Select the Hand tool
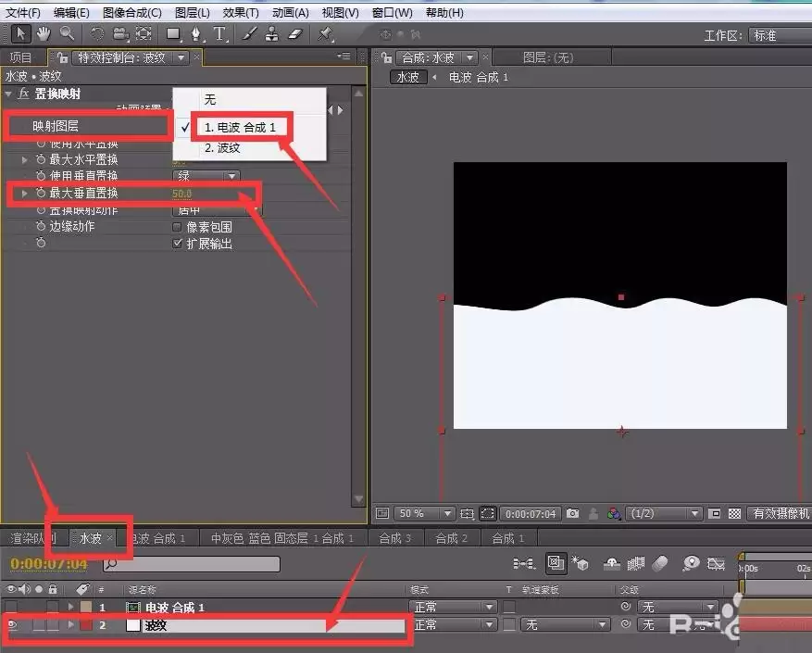 (x=44, y=34)
